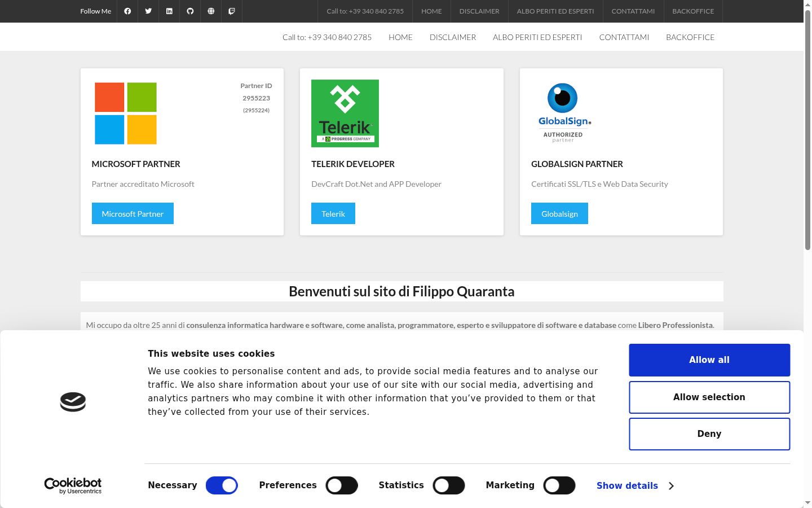Open ALBO PERITI ED ESPERTI in dark bar

tap(555, 11)
